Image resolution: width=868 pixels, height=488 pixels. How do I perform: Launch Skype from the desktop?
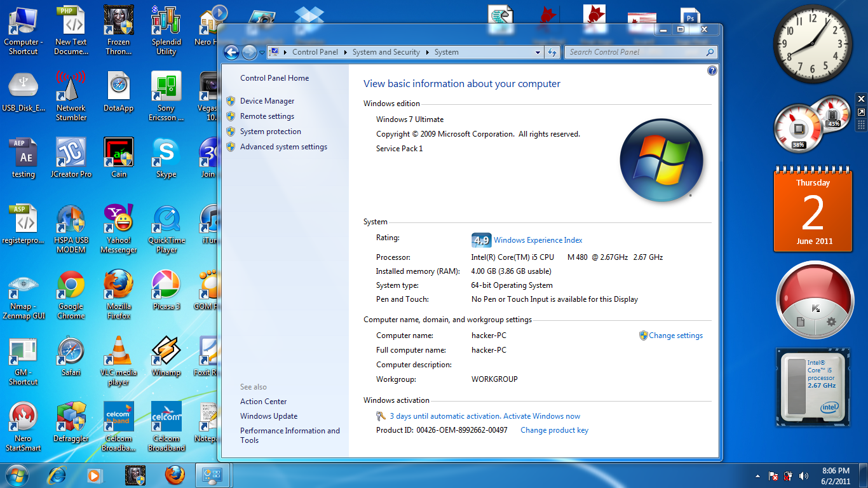(166, 158)
